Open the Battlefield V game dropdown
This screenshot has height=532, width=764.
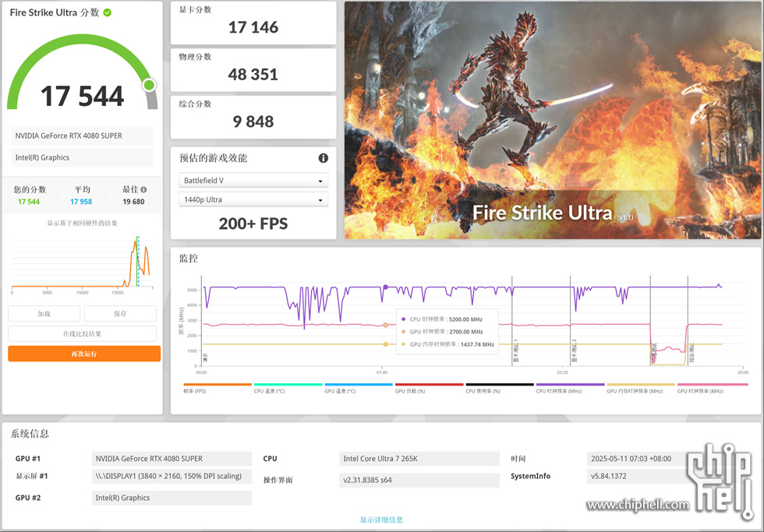pos(253,181)
